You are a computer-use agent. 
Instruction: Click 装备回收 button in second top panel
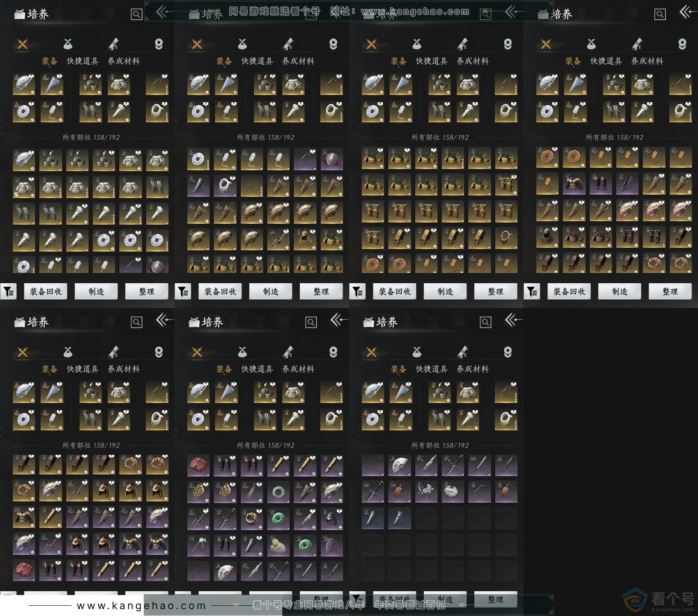220,292
